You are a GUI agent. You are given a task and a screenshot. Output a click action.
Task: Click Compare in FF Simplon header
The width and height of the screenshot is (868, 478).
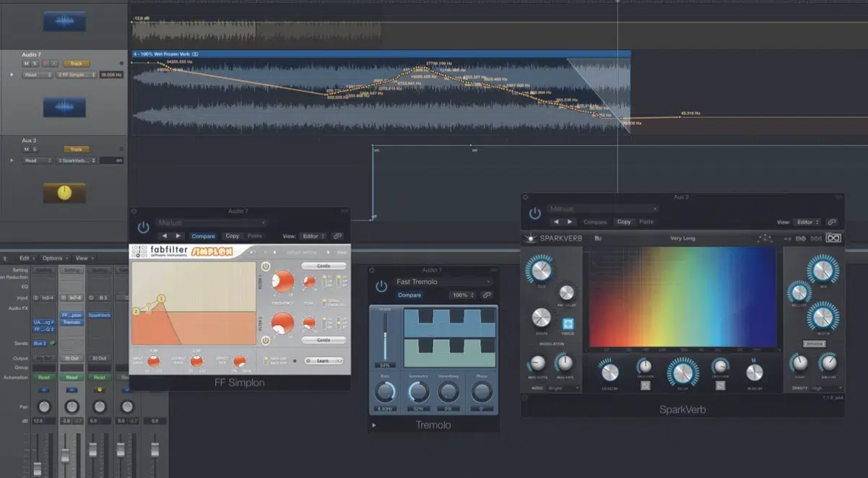(x=203, y=236)
